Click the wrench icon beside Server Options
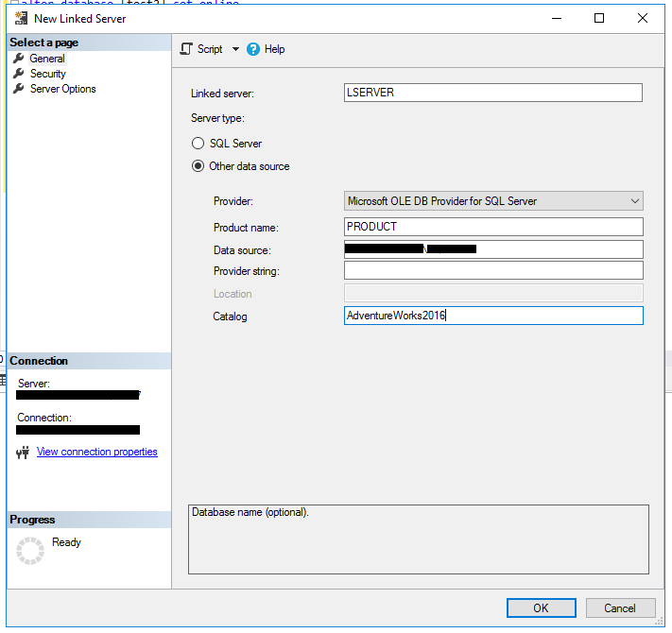The width and height of the screenshot is (672, 633). click(19, 89)
